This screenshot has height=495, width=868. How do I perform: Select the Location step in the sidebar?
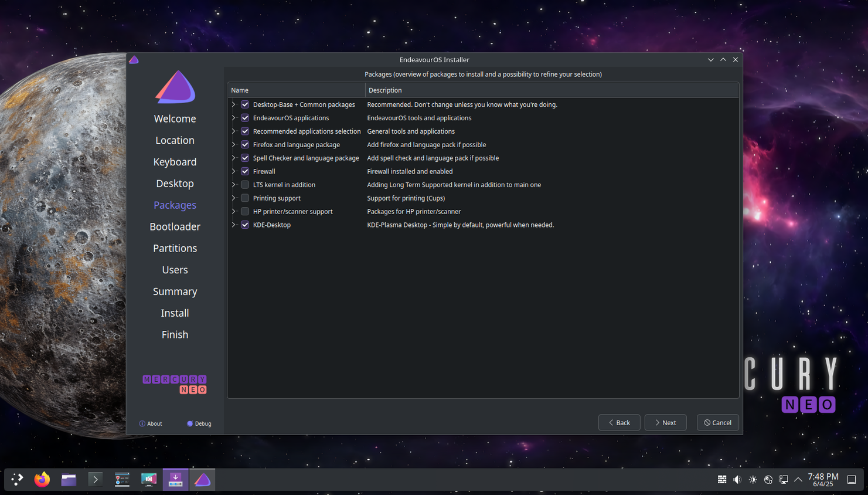[x=175, y=140]
